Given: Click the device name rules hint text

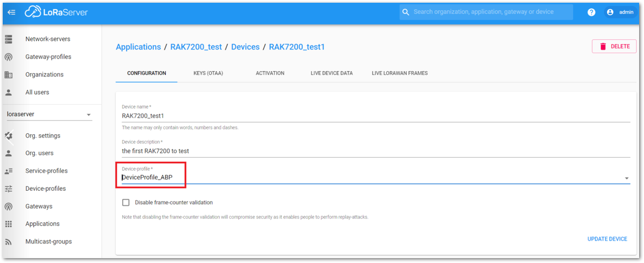Looking at the screenshot, I should click(x=180, y=128).
